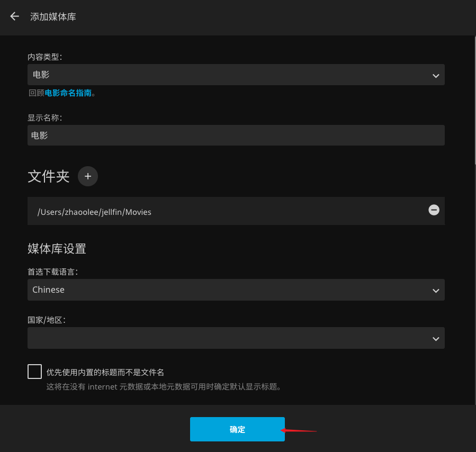Confirm with the 确定 button
Image resolution: width=476 pixels, height=452 pixels.
237,429
